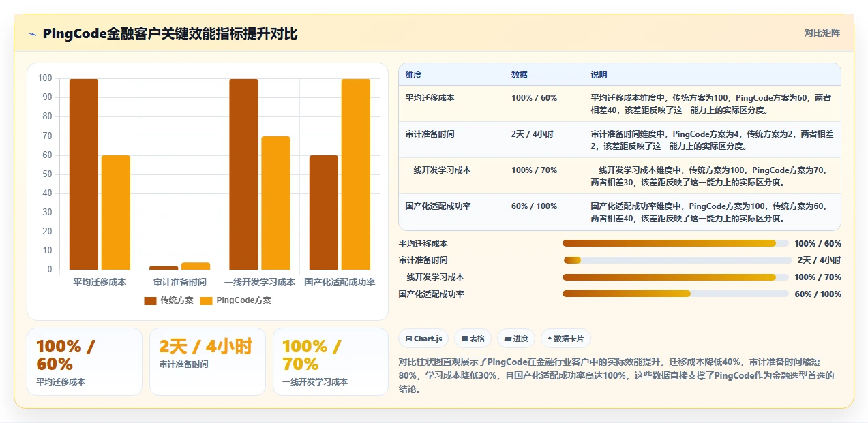Viewport: 868px width, 423px height.
Task: Click the 2天 / 4小时 value beside progress bar
Action: 819,260
